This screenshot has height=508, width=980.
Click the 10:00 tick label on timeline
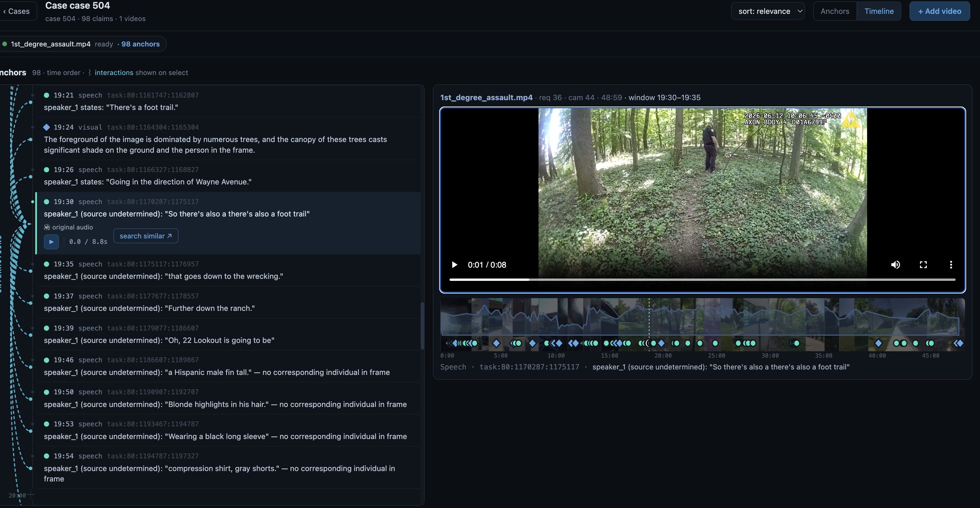[x=556, y=356]
